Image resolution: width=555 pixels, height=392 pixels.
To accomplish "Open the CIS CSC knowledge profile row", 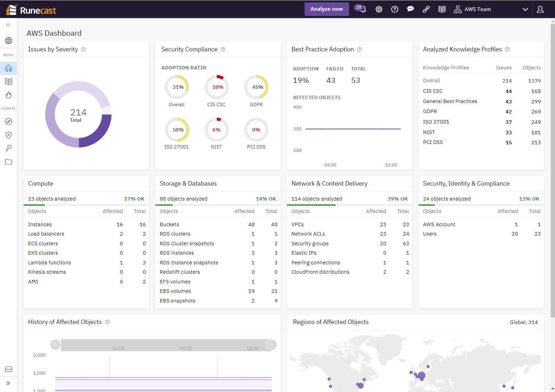I will tap(433, 91).
